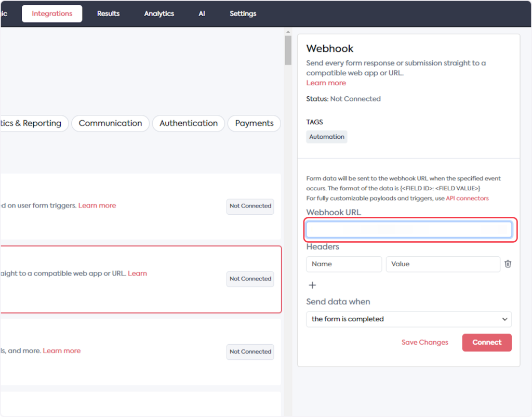This screenshot has height=417, width=532.
Task: Expand the "Send data when" dropdown
Action: [x=409, y=319]
